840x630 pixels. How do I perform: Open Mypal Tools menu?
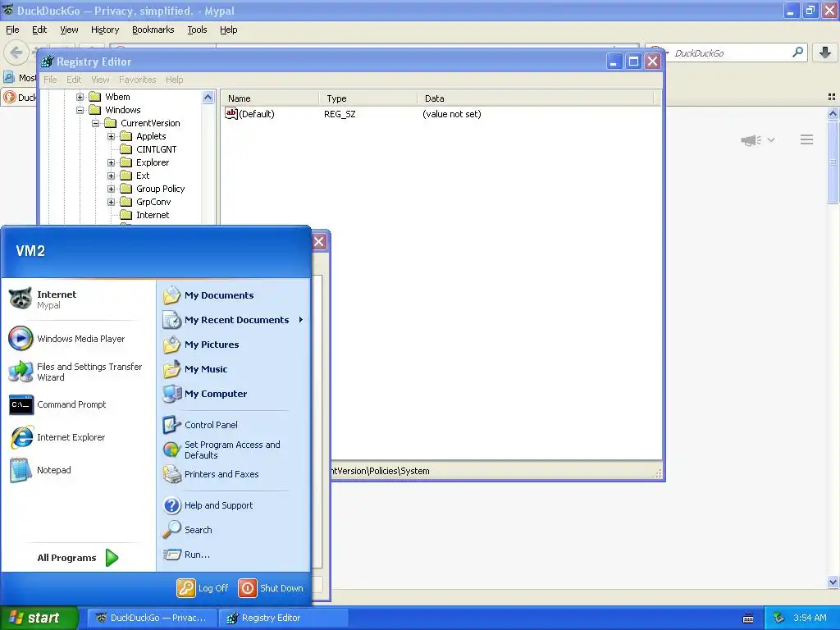pos(197,30)
